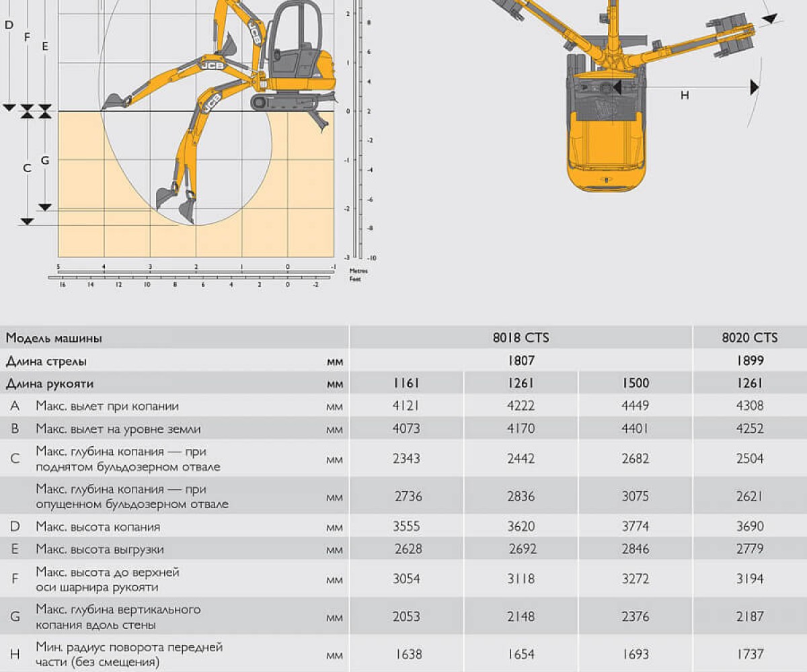
Task: Select the Длина рукояти row label
Action: click(50, 384)
